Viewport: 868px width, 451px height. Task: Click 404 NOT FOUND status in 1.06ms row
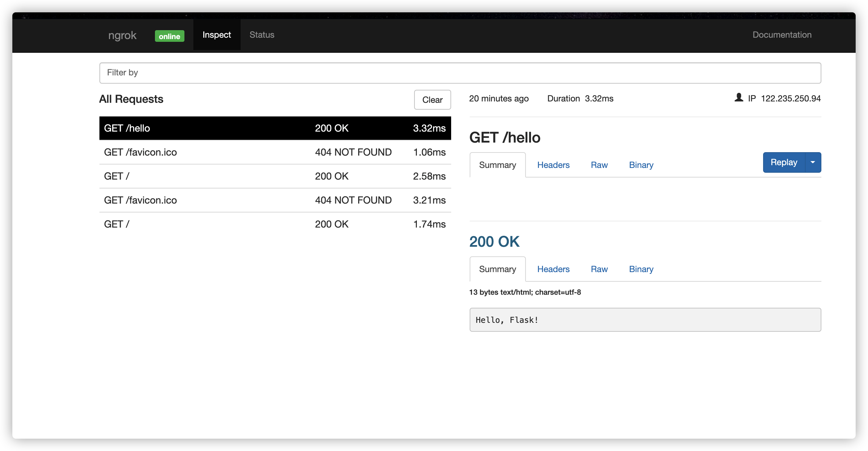[353, 152]
